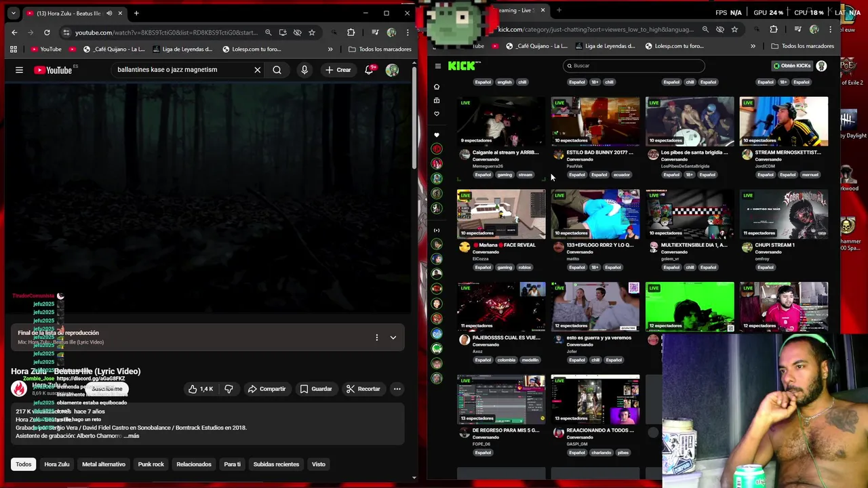Expand video description with ...más
This screenshot has height=488, width=868.
tap(132, 436)
